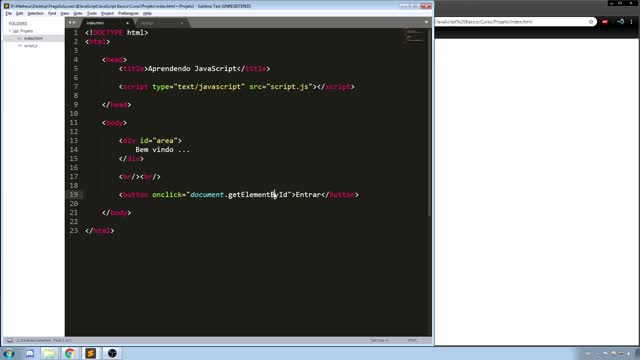The image size is (640, 360).
Task: Open the File menu
Action: [9, 13]
